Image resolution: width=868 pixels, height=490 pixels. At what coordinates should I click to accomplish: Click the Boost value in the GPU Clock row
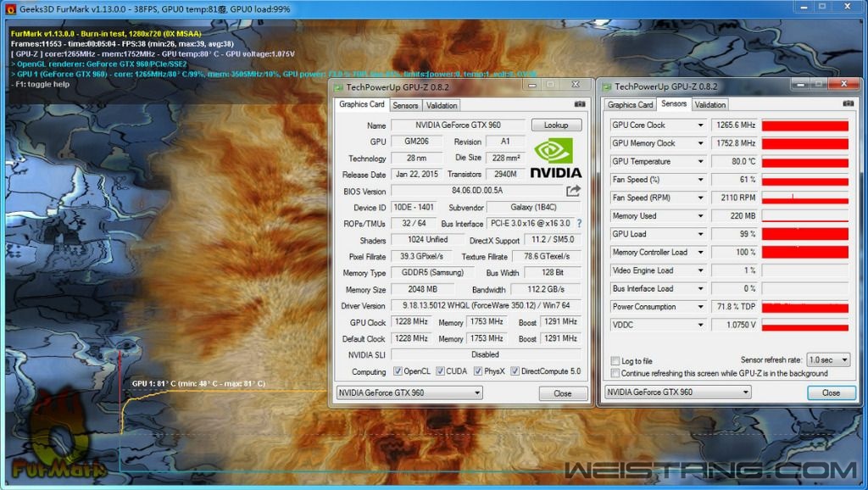561,321
